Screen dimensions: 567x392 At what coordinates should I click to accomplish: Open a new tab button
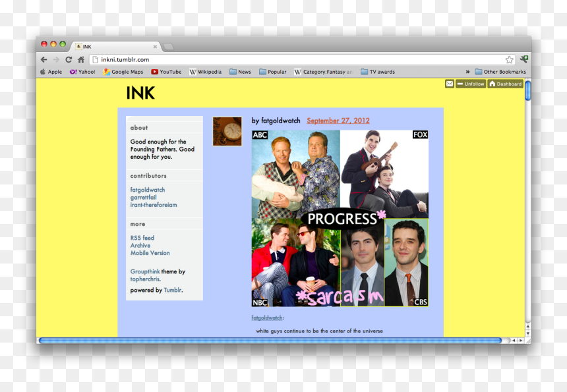[x=168, y=47]
